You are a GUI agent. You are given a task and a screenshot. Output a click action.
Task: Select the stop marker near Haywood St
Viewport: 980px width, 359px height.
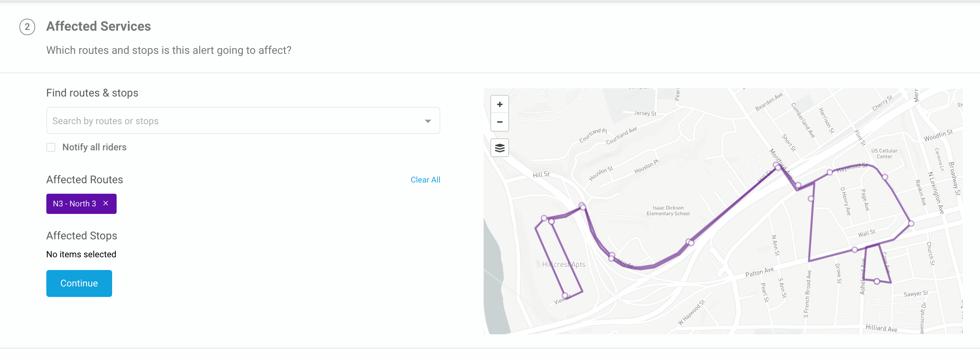click(830, 172)
